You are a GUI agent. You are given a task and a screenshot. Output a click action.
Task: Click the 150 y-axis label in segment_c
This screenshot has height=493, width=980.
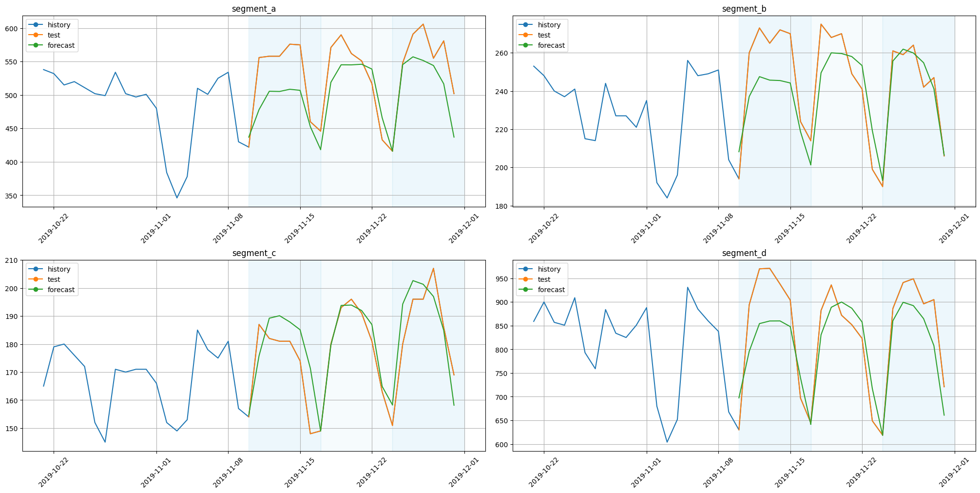(x=12, y=428)
